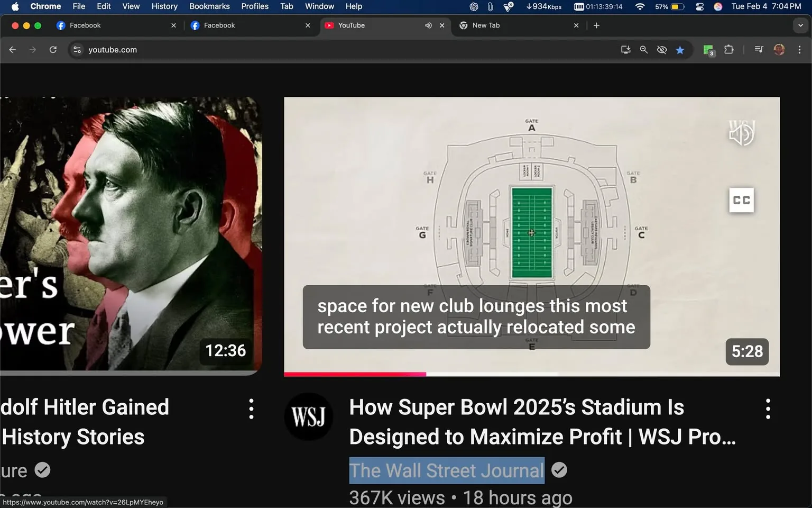This screenshot has height=508, width=812.
Task: Toggle closed captions on video preview
Action: (741, 200)
